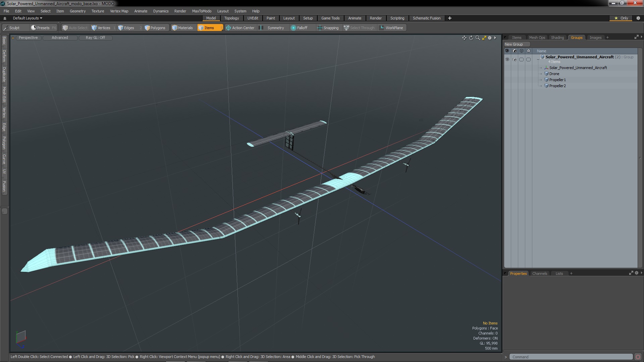This screenshot has height=362, width=644.
Task: Open the WorkPlane menu
Action: point(391,28)
